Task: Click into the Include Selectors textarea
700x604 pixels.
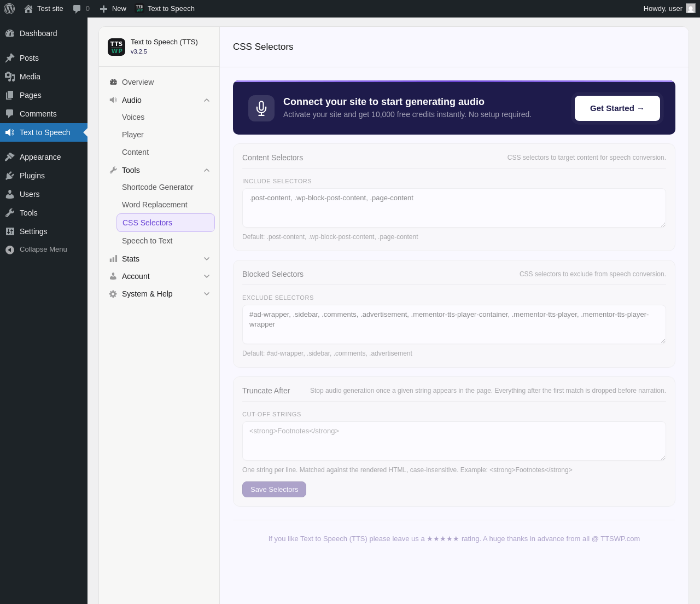Action: tap(454, 208)
